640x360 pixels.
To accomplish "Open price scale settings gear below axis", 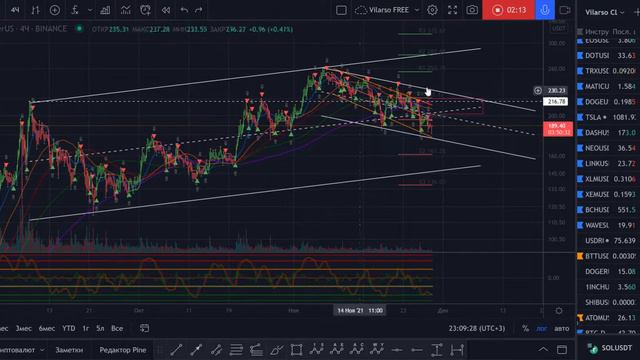I will click(559, 311).
